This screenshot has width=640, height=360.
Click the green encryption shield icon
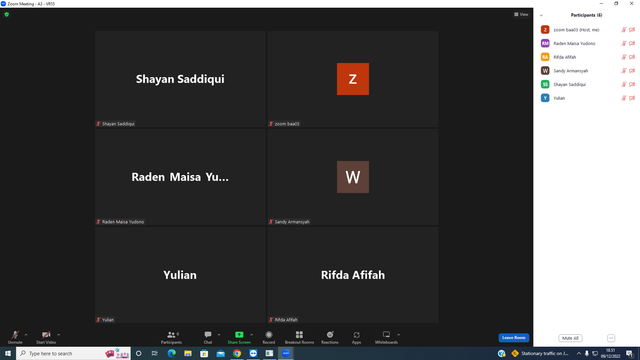tap(7, 14)
